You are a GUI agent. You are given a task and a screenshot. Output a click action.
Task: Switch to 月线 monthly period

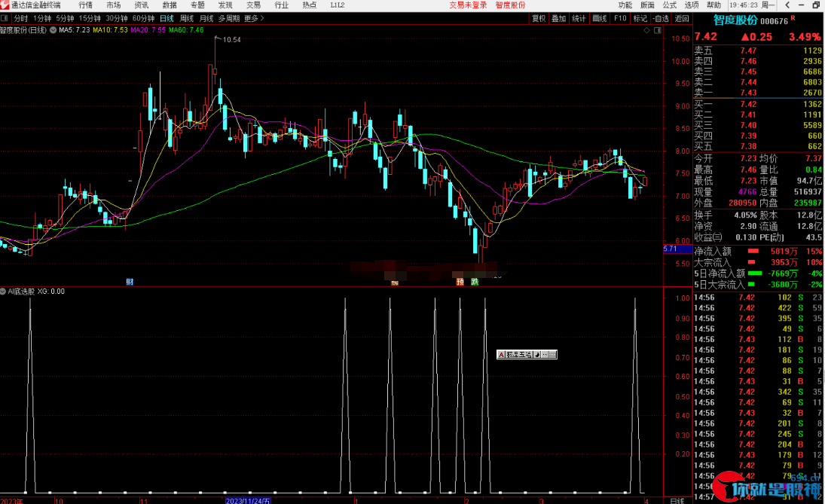point(206,18)
